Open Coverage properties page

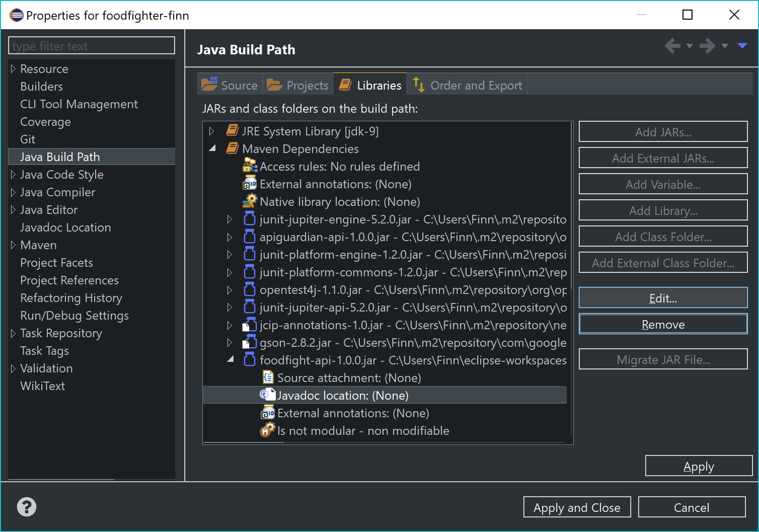coord(45,121)
